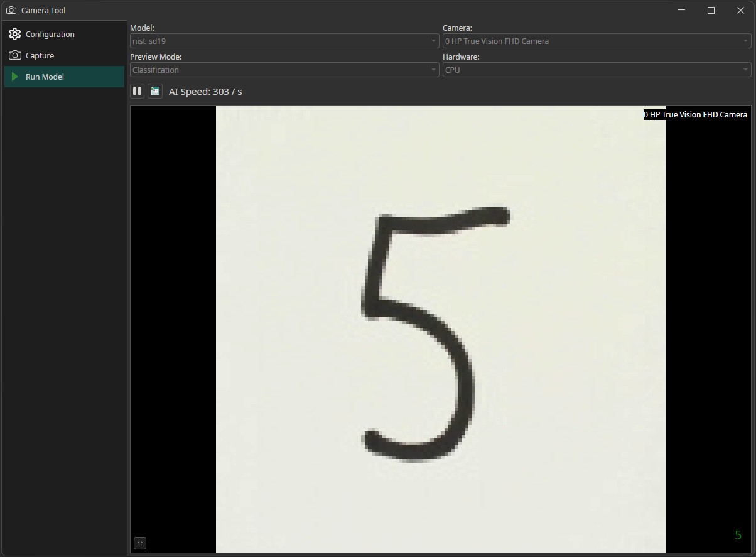This screenshot has width=756, height=557.
Task: Click the Preview Mode: label
Action: point(156,57)
